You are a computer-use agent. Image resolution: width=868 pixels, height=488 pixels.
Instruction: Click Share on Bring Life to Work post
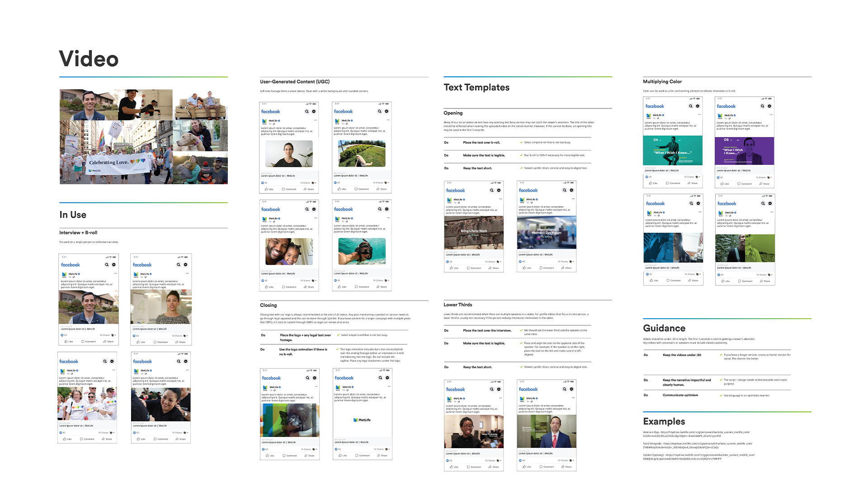point(494,268)
